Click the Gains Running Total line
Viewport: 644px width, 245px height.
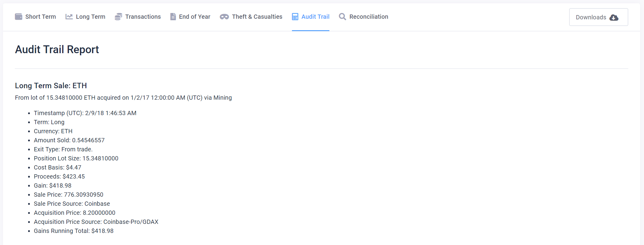[74, 231]
